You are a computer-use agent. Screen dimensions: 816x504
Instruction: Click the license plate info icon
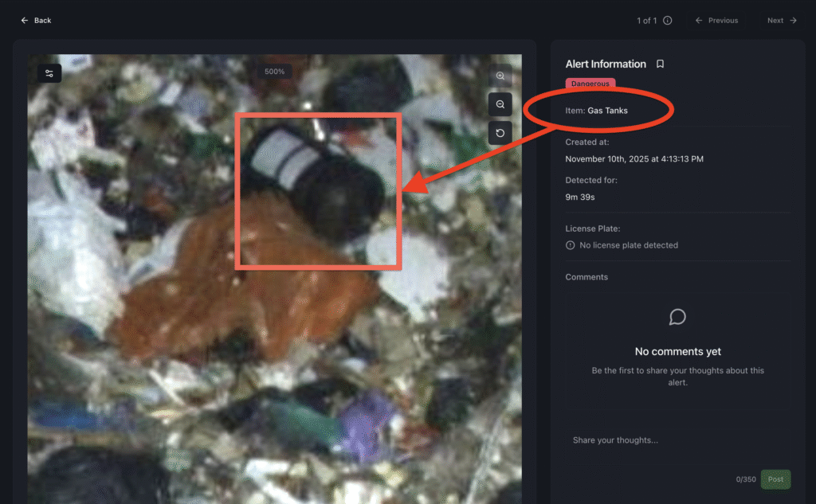click(x=570, y=245)
